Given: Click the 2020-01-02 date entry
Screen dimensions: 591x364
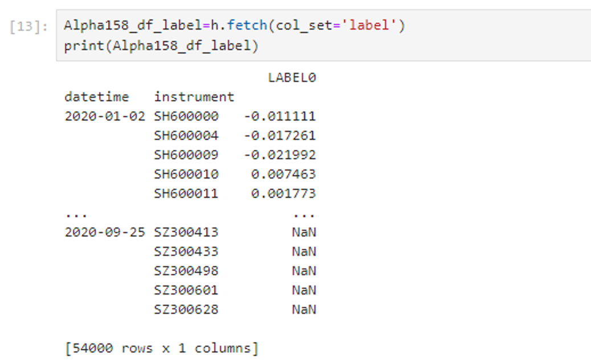Looking at the screenshot, I should point(105,117).
